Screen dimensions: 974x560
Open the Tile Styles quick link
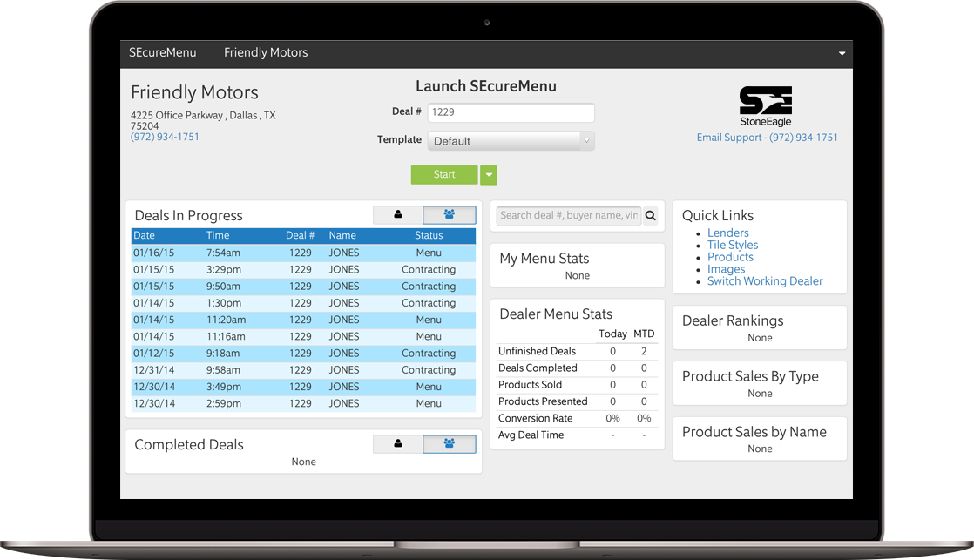[733, 246]
